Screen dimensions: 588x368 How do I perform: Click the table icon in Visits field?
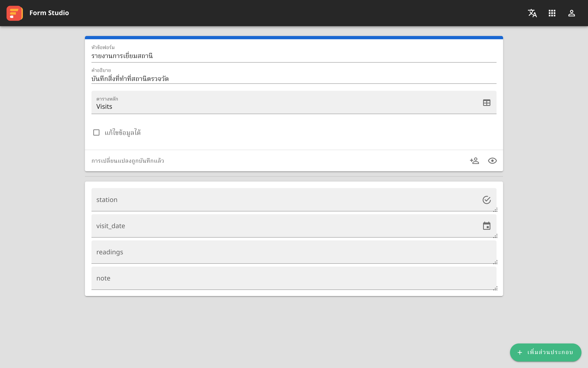487,103
